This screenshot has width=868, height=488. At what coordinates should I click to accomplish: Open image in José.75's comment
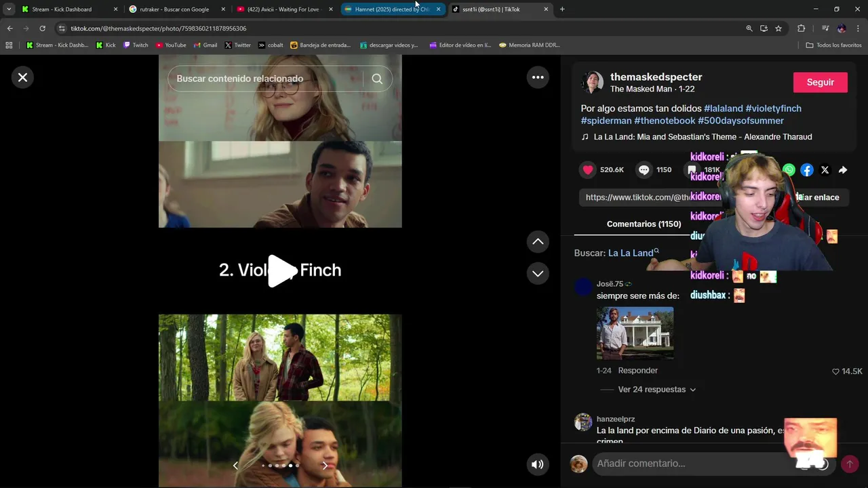click(x=635, y=333)
